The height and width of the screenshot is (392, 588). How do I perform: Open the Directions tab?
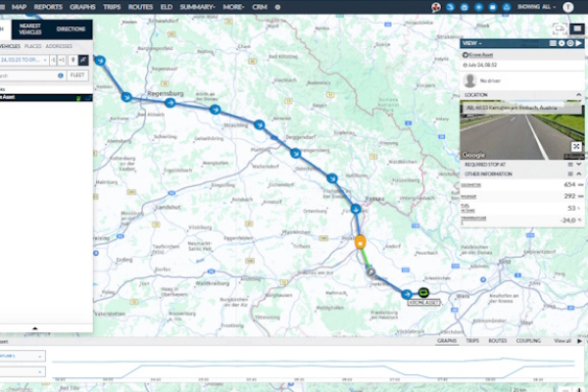(71, 30)
